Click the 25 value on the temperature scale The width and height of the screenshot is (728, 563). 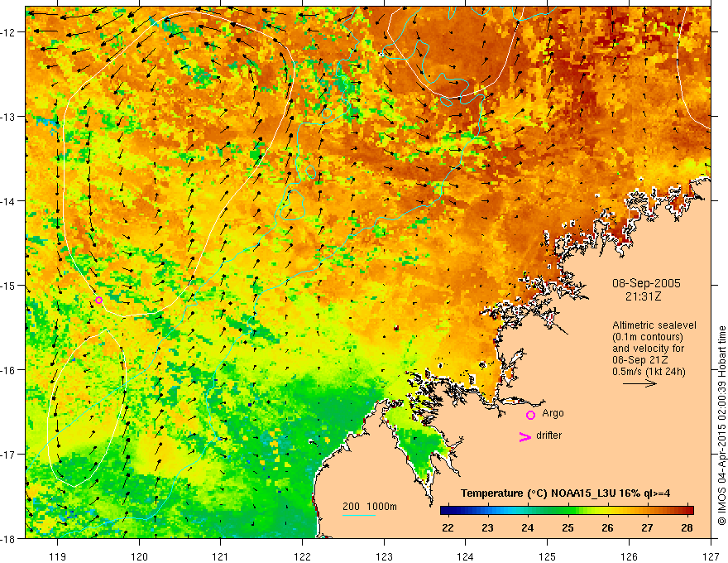click(x=568, y=527)
